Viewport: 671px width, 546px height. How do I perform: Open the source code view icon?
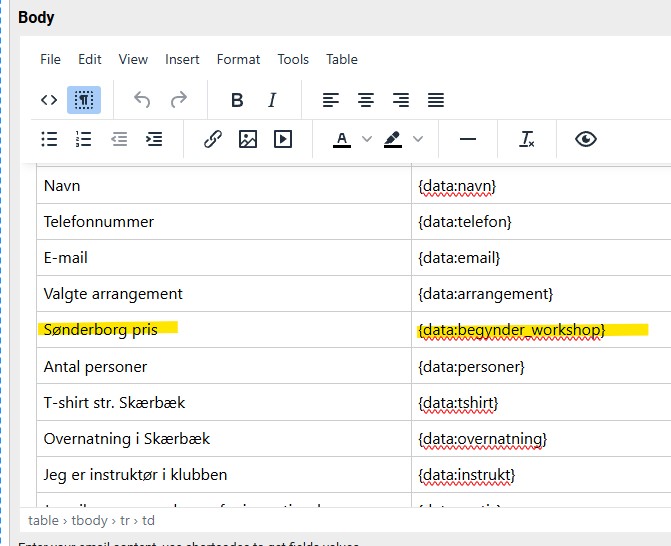pyautogui.click(x=49, y=100)
